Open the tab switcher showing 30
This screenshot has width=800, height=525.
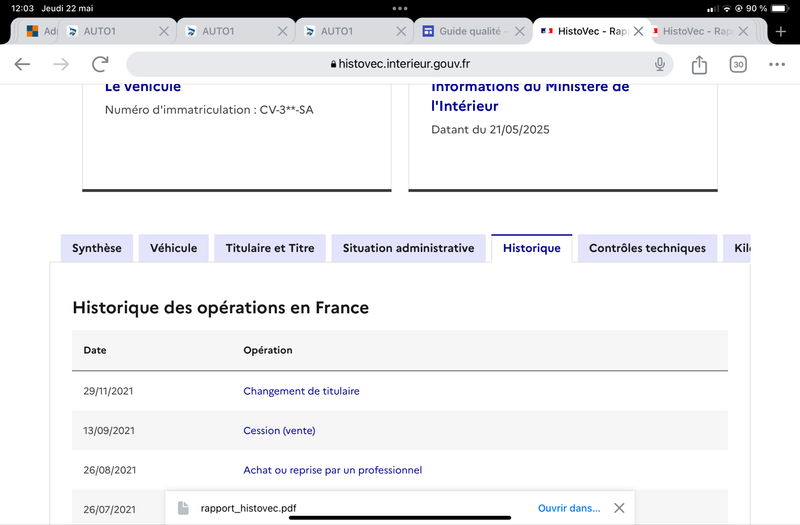[738, 64]
